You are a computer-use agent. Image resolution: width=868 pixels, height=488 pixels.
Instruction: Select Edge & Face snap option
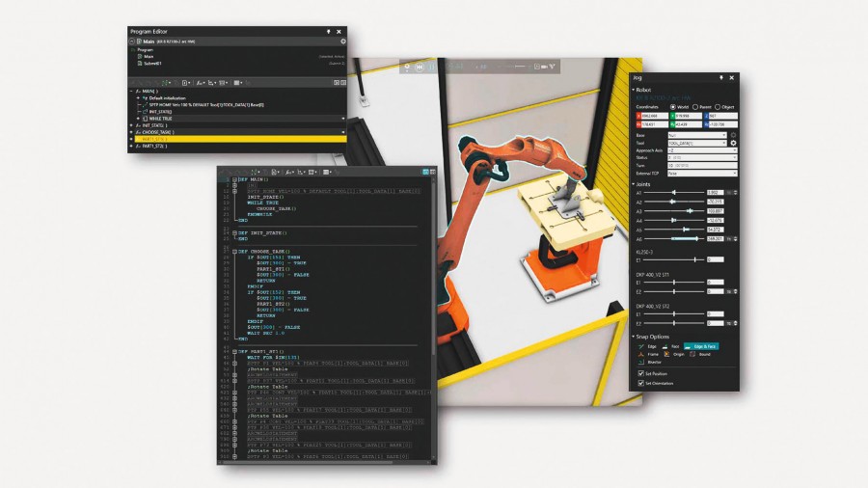[x=701, y=346]
